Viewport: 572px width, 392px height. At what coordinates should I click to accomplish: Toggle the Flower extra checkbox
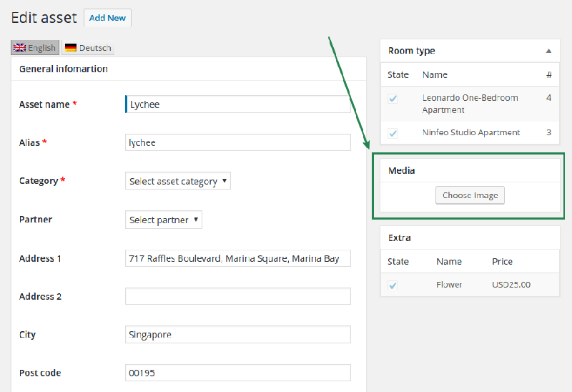click(393, 285)
